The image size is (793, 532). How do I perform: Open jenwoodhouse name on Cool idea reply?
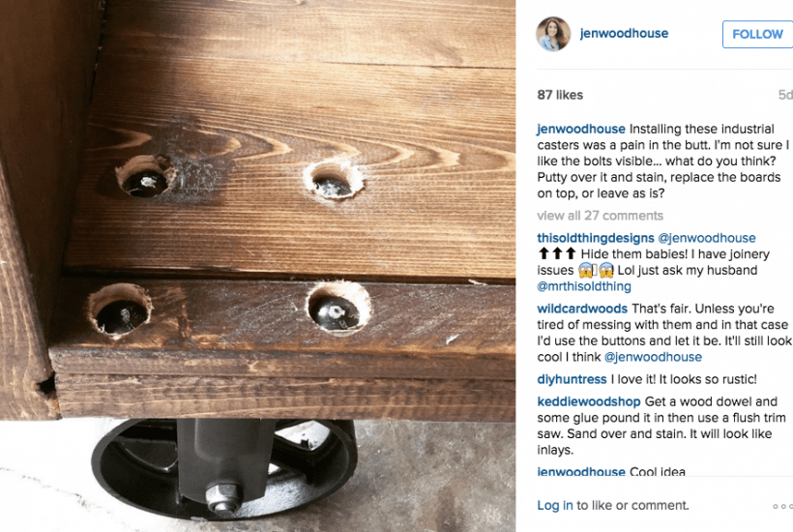click(581, 472)
